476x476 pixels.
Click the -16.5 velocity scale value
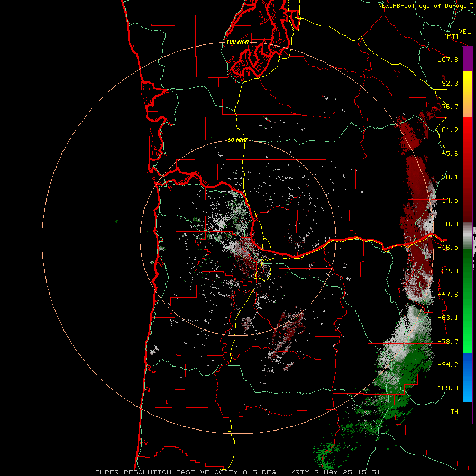pyautogui.click(x=448, y=248)
